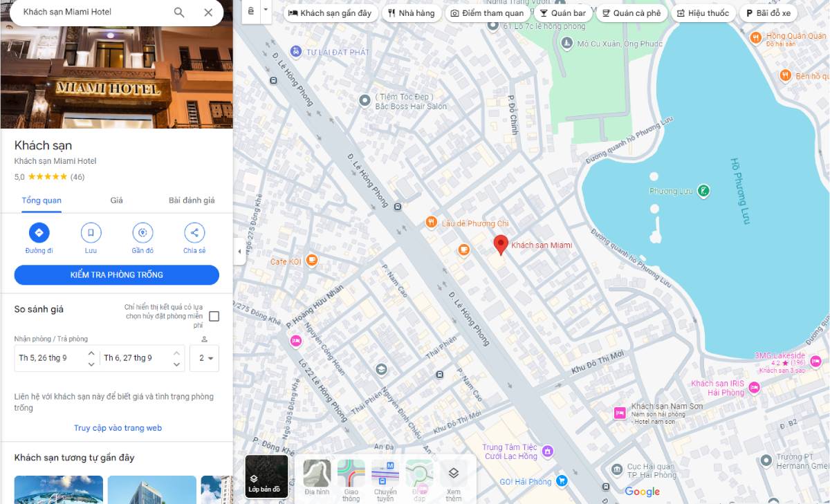Open the first similar hotel thumbnail
Viewport: 830px width, 504px height.
point(59,489)
